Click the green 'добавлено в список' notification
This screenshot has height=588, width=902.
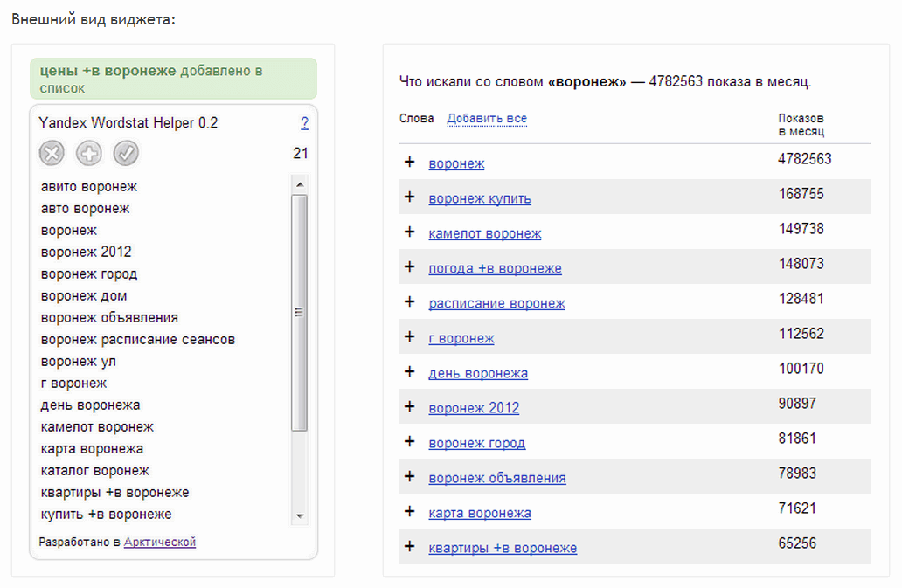(x=173, y=79)
